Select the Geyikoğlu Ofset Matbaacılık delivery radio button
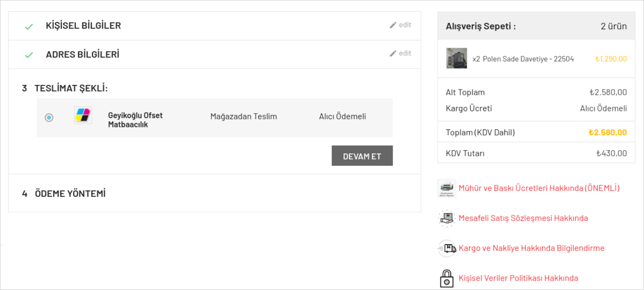The height and width of the screenshot is (290, 644). [49, 118]
